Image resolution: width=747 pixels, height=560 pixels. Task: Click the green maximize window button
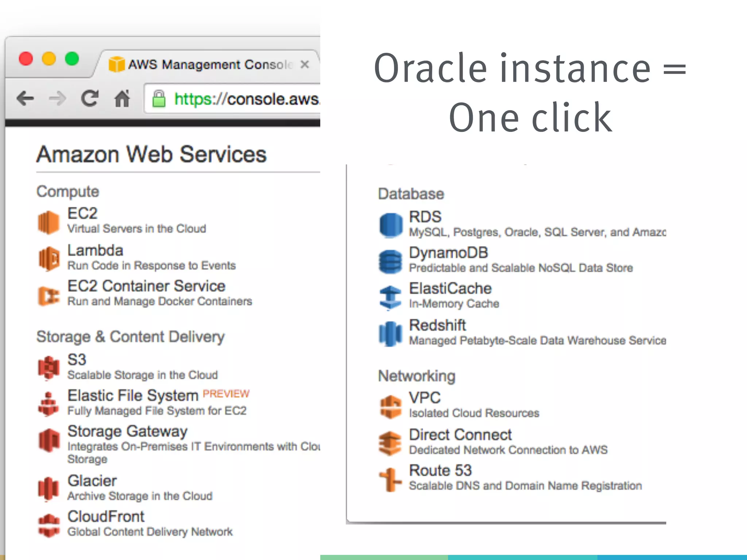point(72,59)
